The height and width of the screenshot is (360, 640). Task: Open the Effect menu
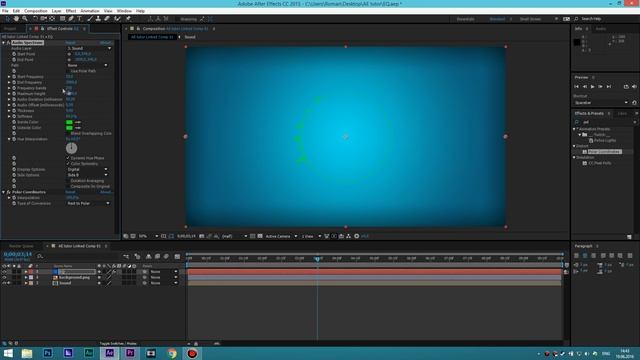point(71,11)
